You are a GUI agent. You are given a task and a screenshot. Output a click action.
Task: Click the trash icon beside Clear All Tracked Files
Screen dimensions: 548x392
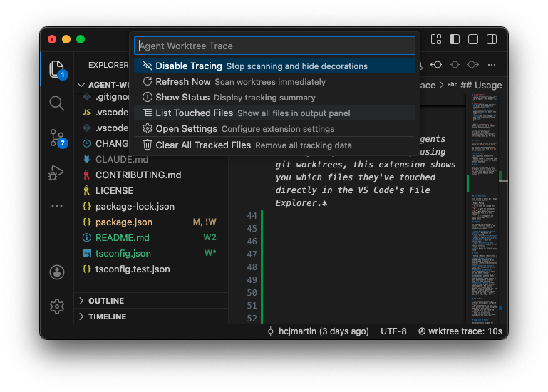click(x=147, y=145)
